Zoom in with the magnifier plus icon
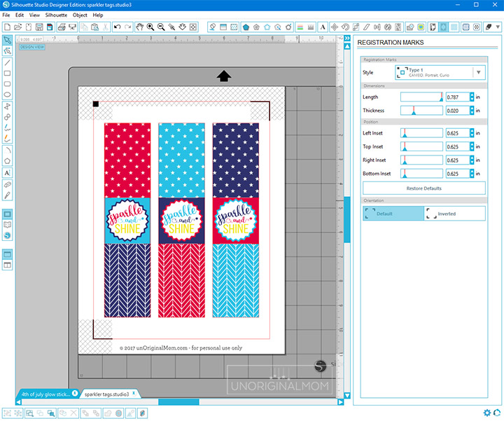The width and height of the screenshot is (504, 421). click(150, 27)
